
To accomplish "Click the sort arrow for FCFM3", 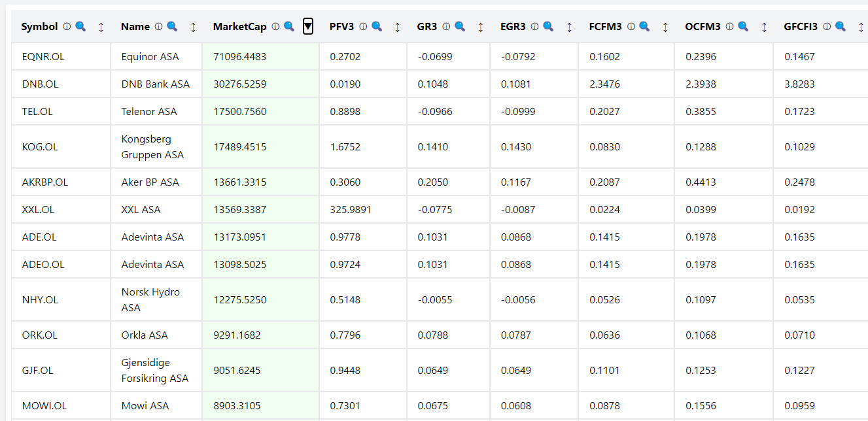I will 665,27.
